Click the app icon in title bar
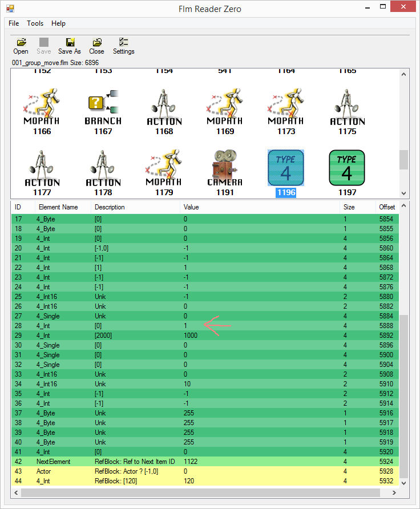Viewport: 420px width, 509px height. point(10,9)
